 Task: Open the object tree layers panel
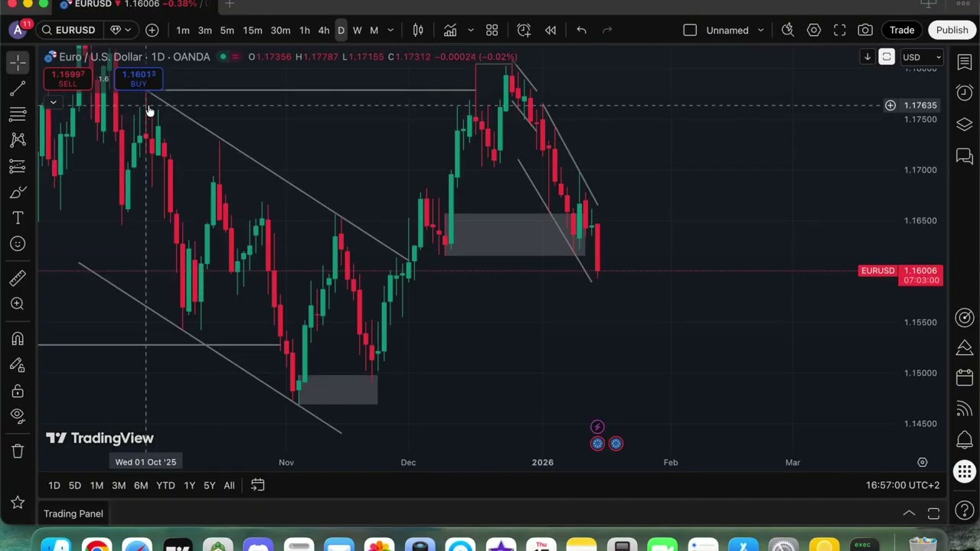(x=965, y=125)
